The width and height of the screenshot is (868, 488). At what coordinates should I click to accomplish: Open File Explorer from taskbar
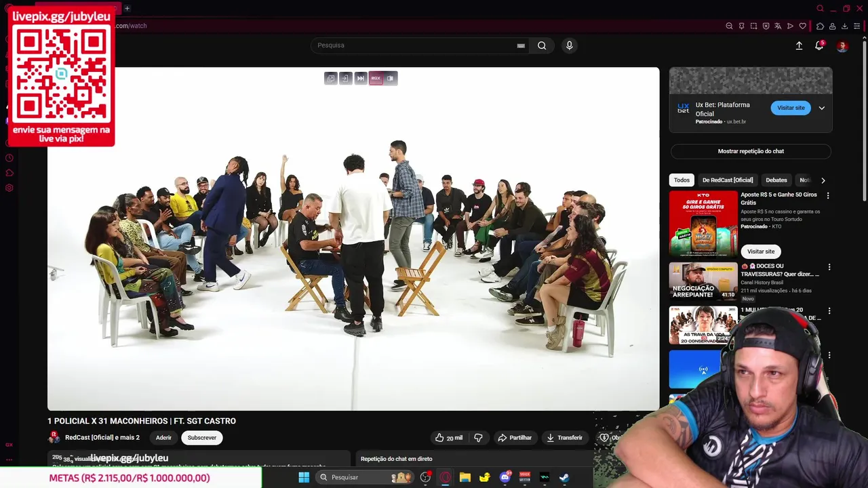[x=465, y=477]
